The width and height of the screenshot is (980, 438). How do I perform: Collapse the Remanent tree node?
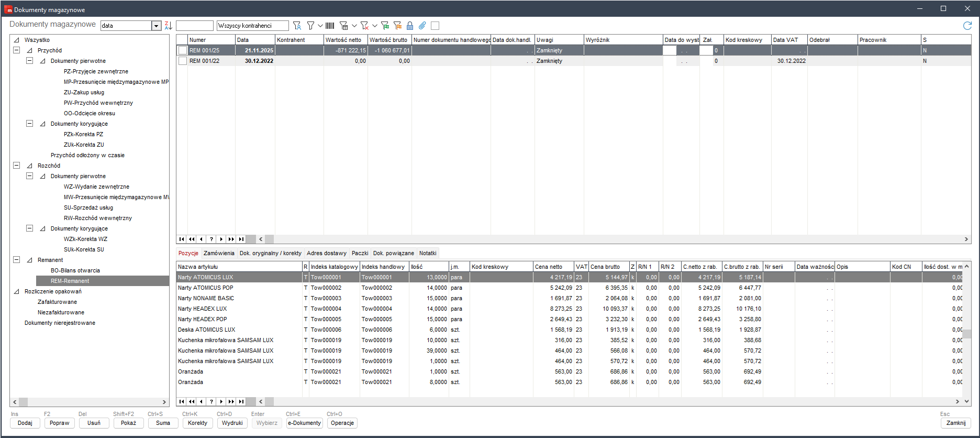click(17, 260)
